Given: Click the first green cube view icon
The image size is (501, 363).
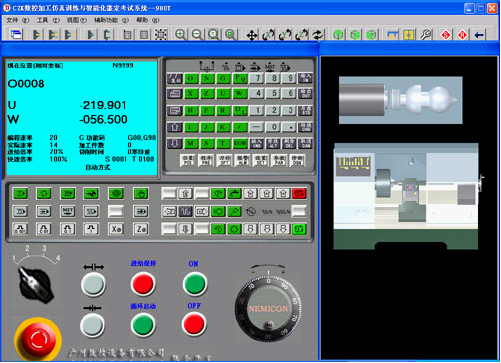Looking at the screenshot, I should pos(338,35).
